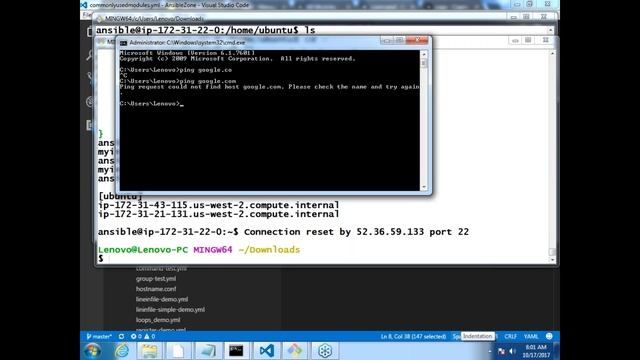Open the notebook app taskbar icon
This screenshot has width=640, height=360.
point(208,351)
